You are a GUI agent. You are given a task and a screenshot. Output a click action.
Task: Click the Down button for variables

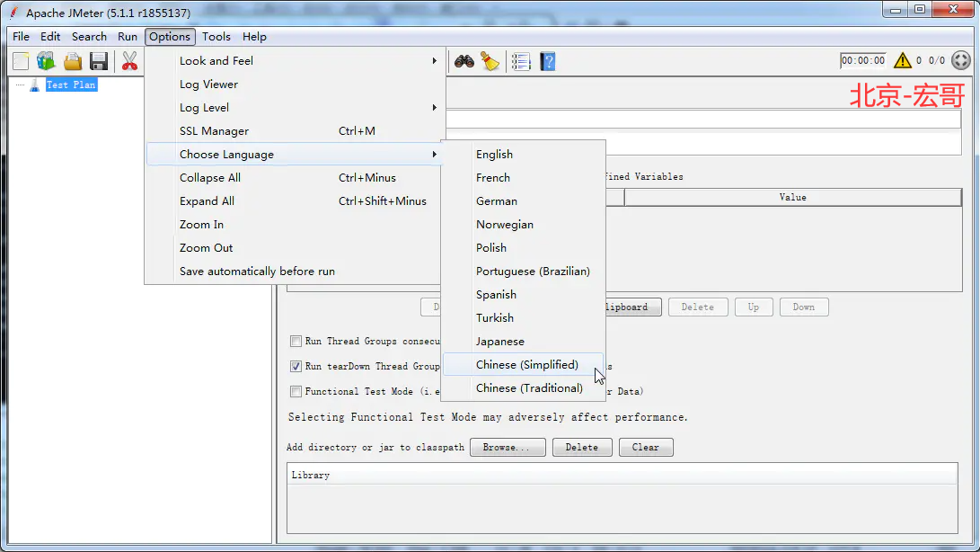coord(804,307)
